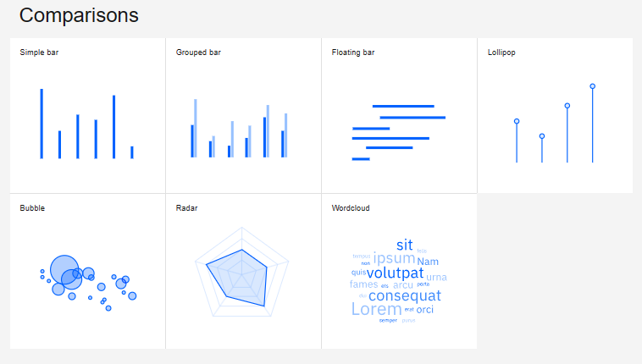
Task: Click the Comparisons section heading
Action: (x=79, y=15)
